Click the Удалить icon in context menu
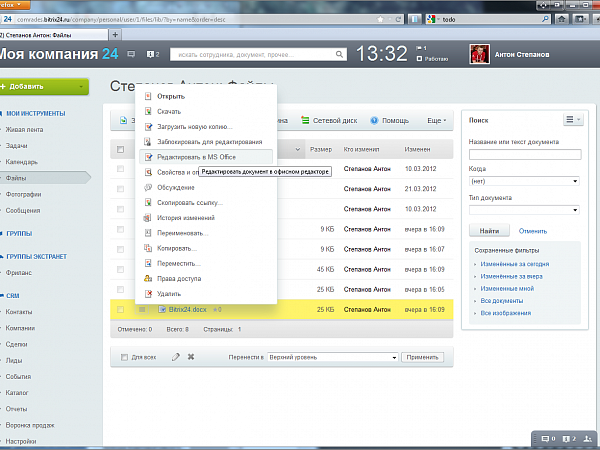 click(x=149, y=294)
